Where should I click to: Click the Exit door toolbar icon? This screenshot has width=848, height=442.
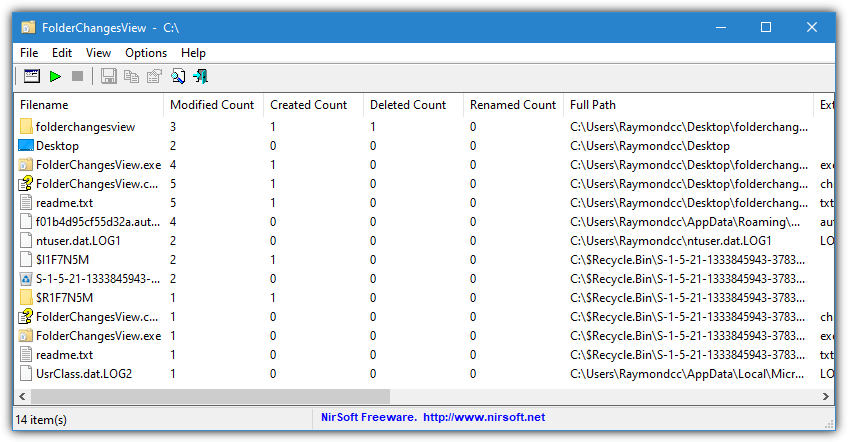201,76
